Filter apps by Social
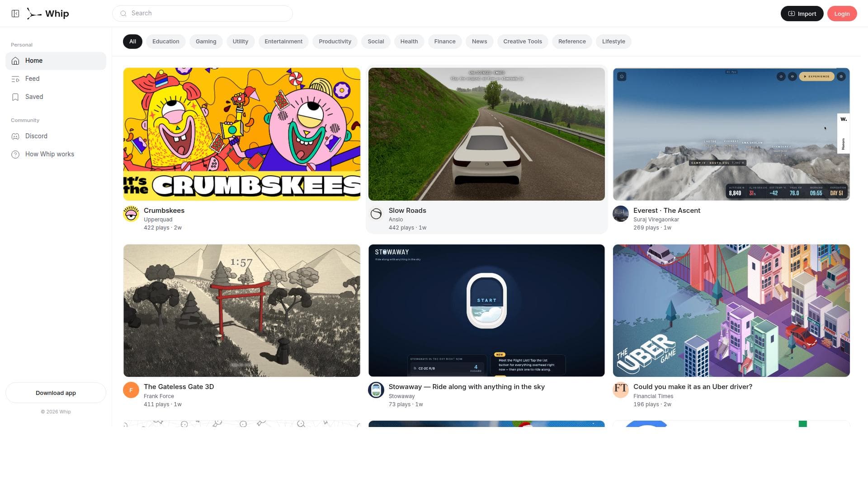Screen dimensions: 868x488 tap(376, 42)
